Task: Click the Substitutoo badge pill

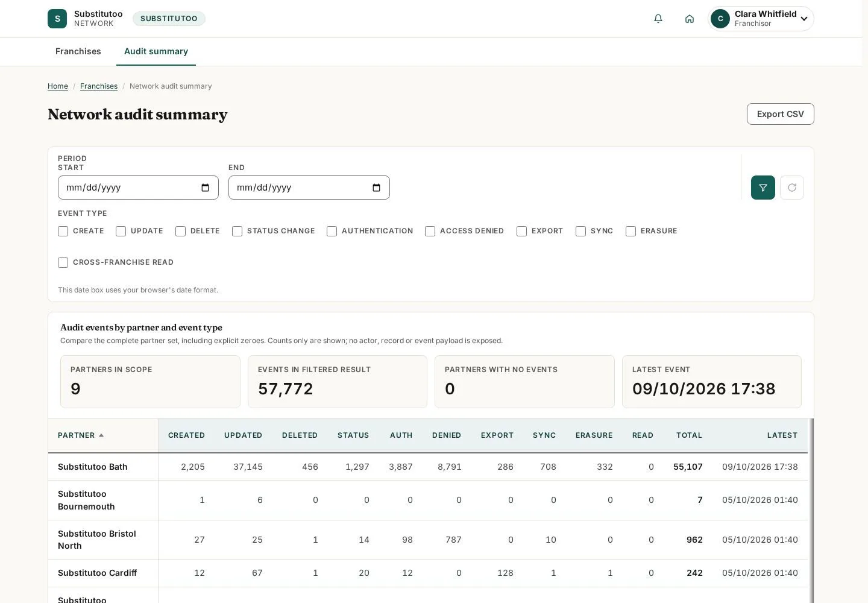Action: point(169,19)
